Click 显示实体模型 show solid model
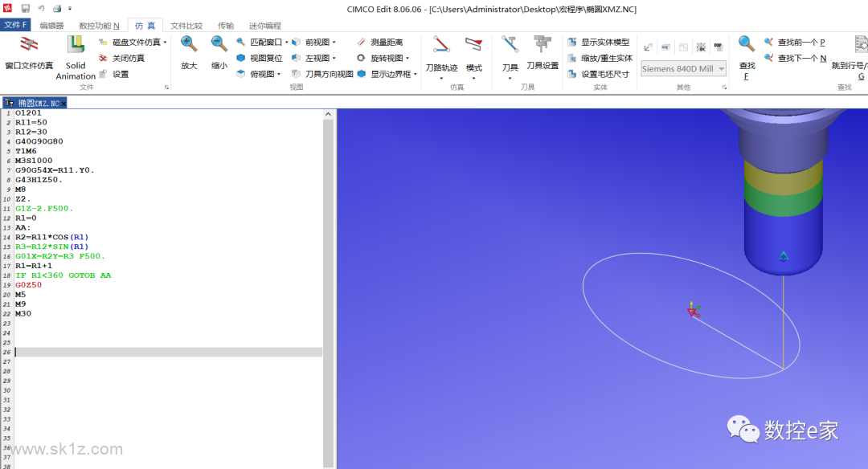868x469 pixels. (599, 42)
